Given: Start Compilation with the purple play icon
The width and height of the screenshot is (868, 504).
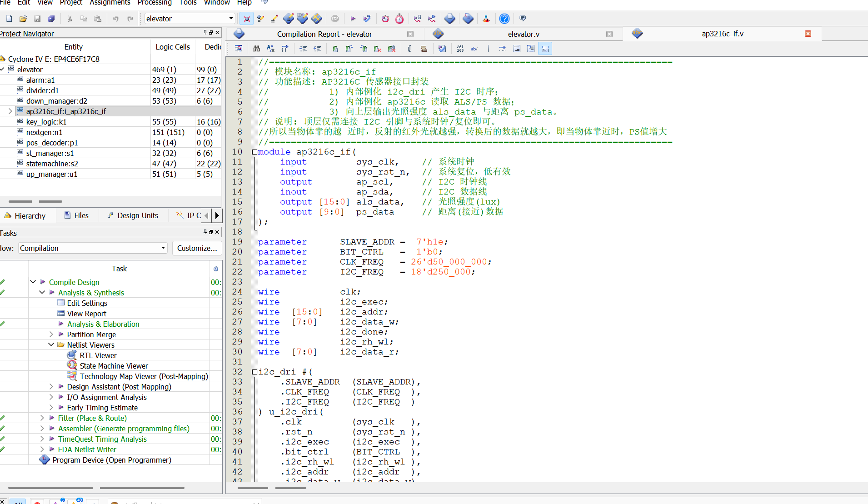Looking at the screenshot, I should pos(353,19).
